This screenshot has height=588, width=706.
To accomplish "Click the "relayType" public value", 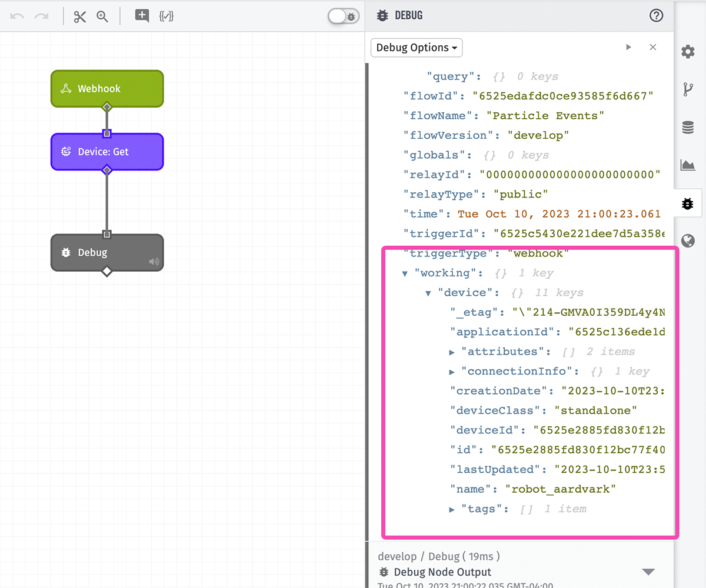I will (520, 194).
